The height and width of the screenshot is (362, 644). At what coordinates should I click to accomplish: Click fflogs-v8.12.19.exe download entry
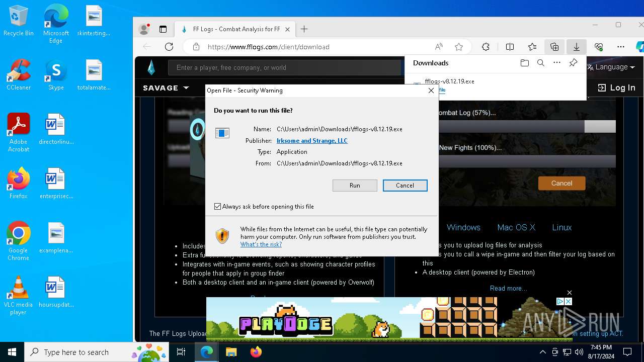click(449, 81)
